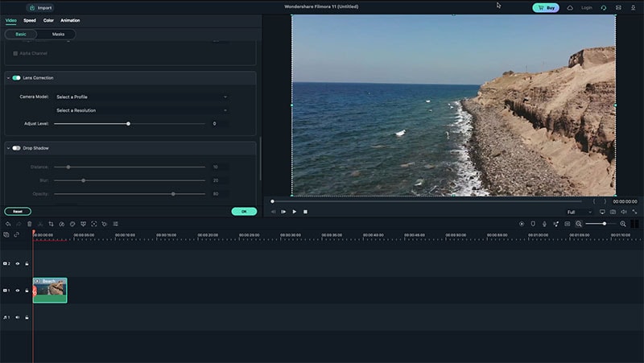The width and height of the screenshot is (644, 363).
Task: Lock video track 2
Action: pos(27,264)
